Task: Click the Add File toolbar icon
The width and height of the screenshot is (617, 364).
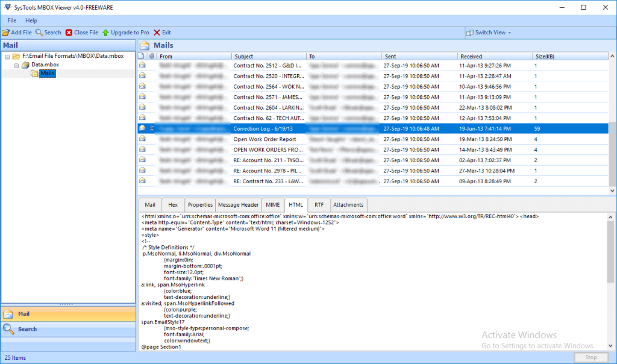Action: [5, 33]
